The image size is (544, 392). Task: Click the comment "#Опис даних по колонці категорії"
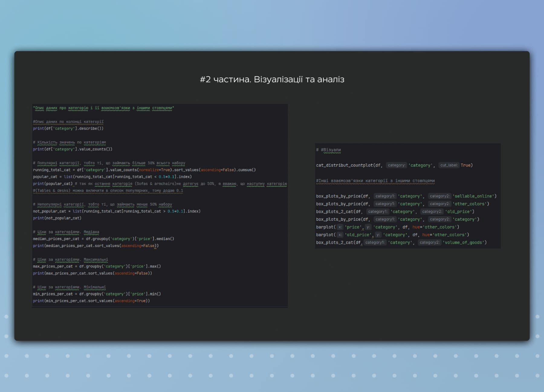point(68,122)
